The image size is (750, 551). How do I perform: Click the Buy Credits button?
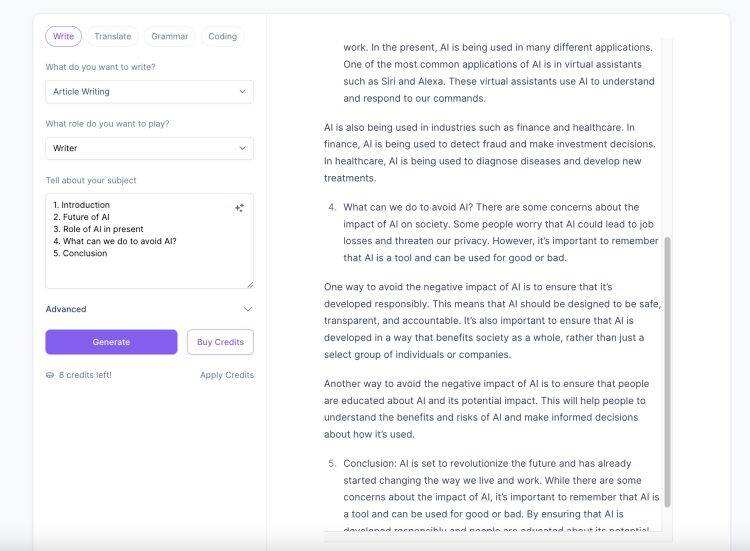[220, 342]
